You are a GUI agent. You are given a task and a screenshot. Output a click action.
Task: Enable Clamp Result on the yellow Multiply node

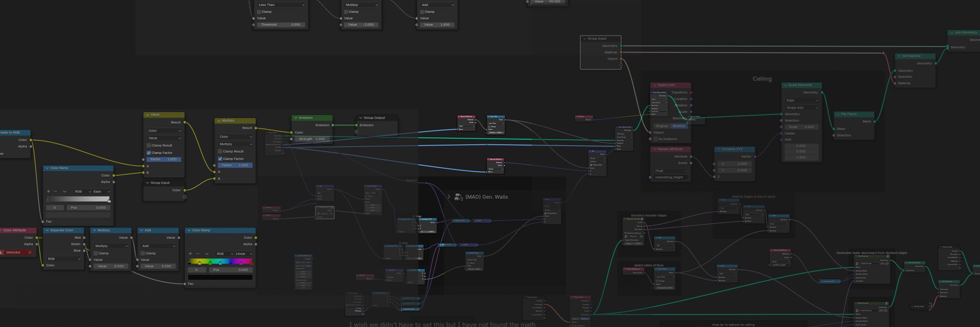tap(220, 151)
